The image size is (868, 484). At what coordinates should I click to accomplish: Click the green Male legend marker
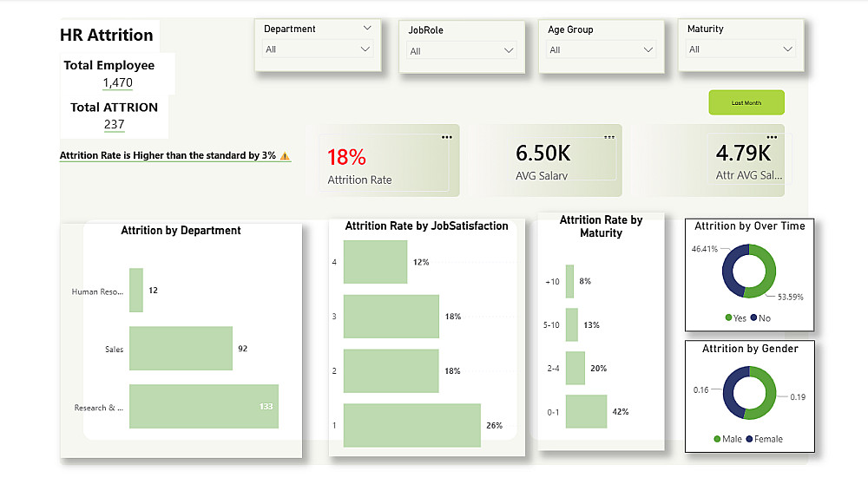pyautogui.click(x=717, y=439)
